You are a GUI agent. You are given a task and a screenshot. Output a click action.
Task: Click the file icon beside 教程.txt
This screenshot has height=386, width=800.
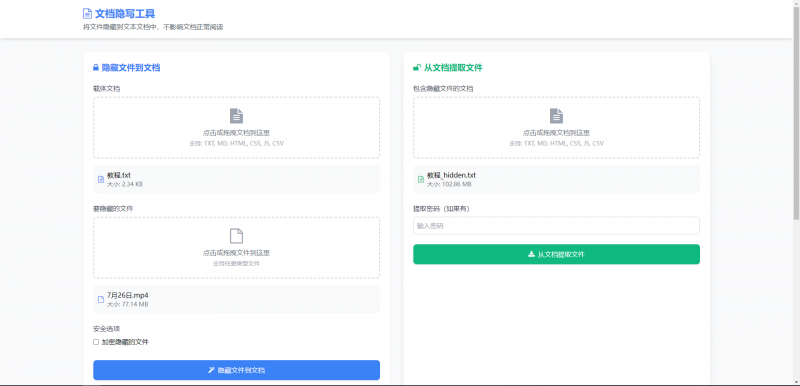(x=101, y=179)
